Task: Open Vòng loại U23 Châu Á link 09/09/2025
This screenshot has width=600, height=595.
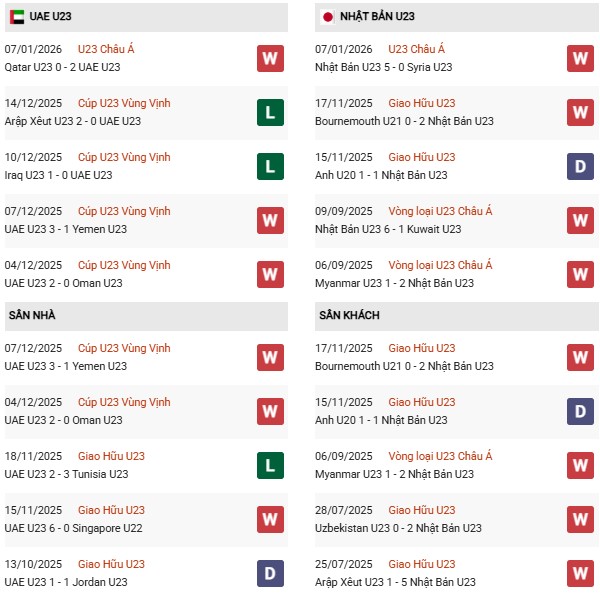Action: pyautogui.click(x=440, y=211)
